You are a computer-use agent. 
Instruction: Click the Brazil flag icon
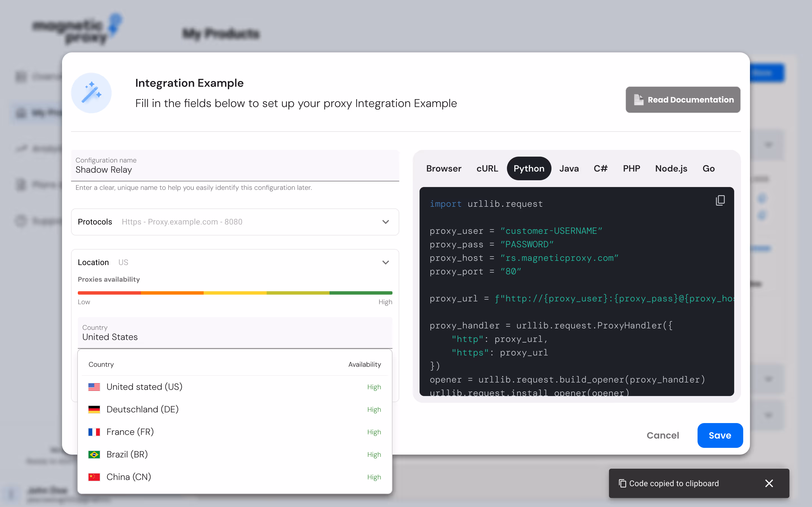pyautogui.click(x=94, y=454)
